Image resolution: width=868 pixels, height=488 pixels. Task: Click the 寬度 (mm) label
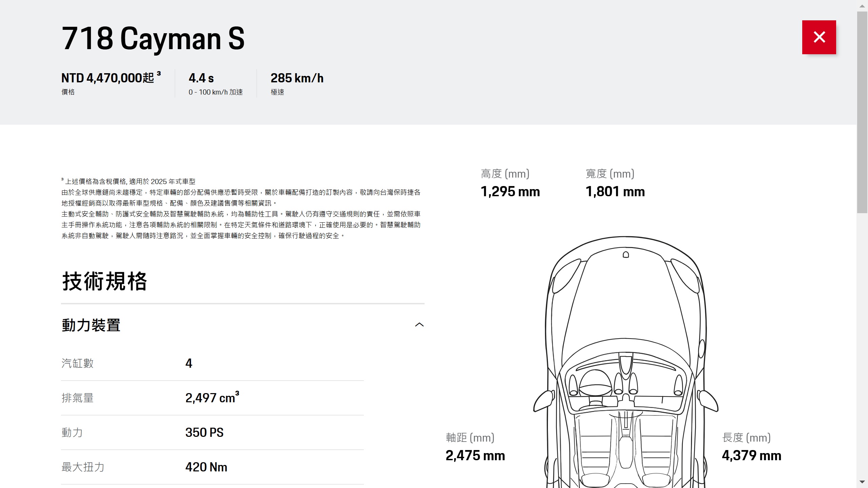610,174
